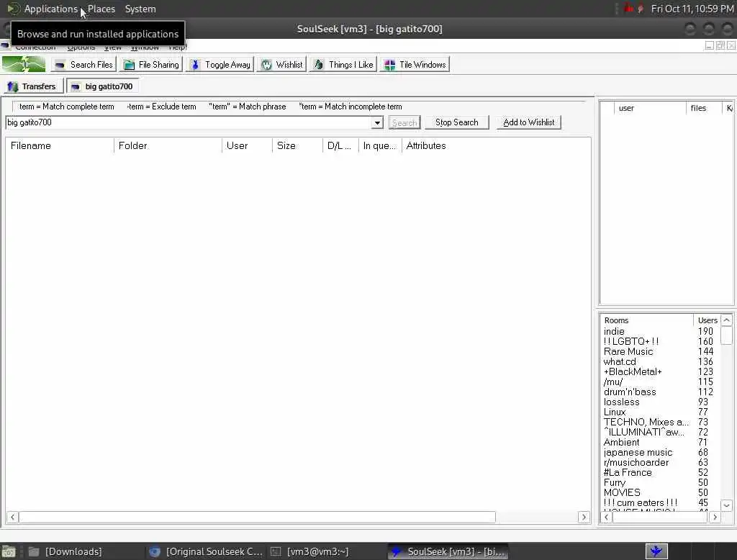Sort results by In queue column
Screen dimensions: 737x560
coord(380,146)
